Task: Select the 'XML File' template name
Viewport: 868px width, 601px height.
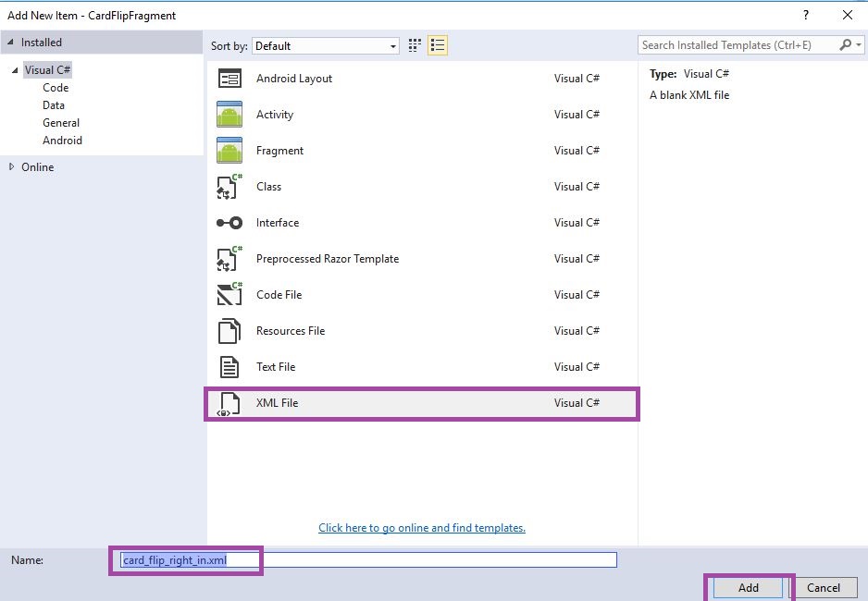Action: (x=277, y=403)
